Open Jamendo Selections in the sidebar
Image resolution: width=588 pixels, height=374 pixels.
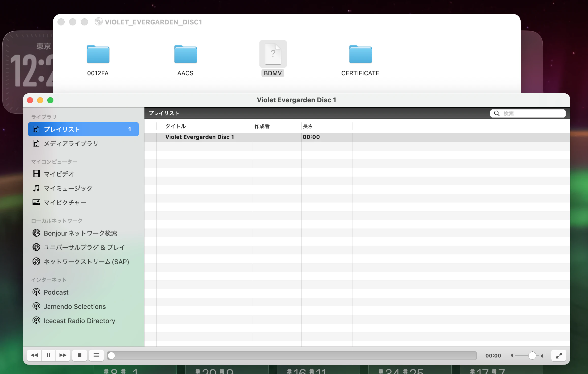click(x=83, y=306)
